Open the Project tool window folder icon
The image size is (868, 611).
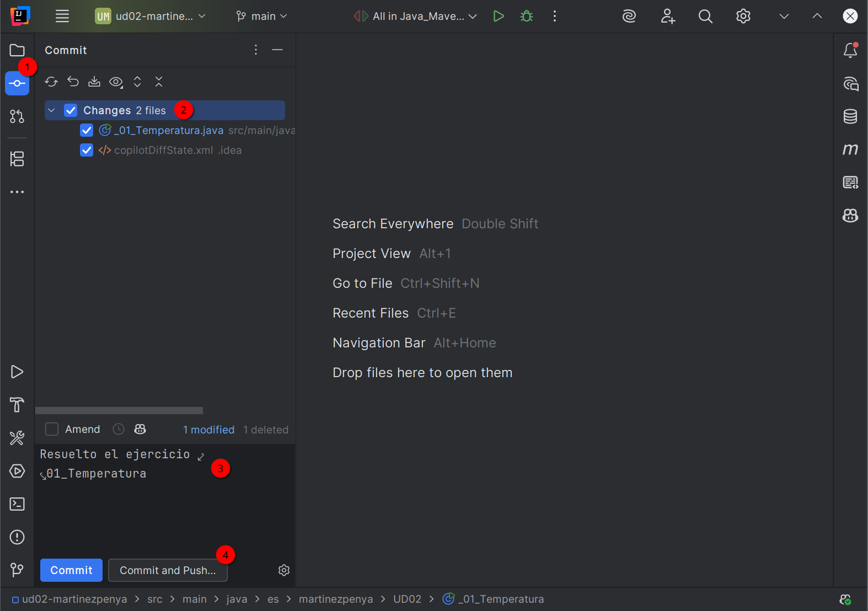17,50
